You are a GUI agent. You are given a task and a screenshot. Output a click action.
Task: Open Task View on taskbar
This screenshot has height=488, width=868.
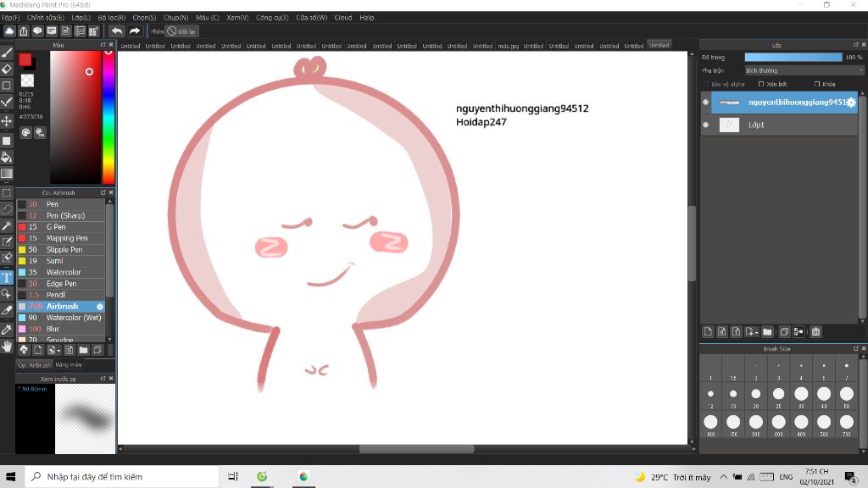pos(233,476)
